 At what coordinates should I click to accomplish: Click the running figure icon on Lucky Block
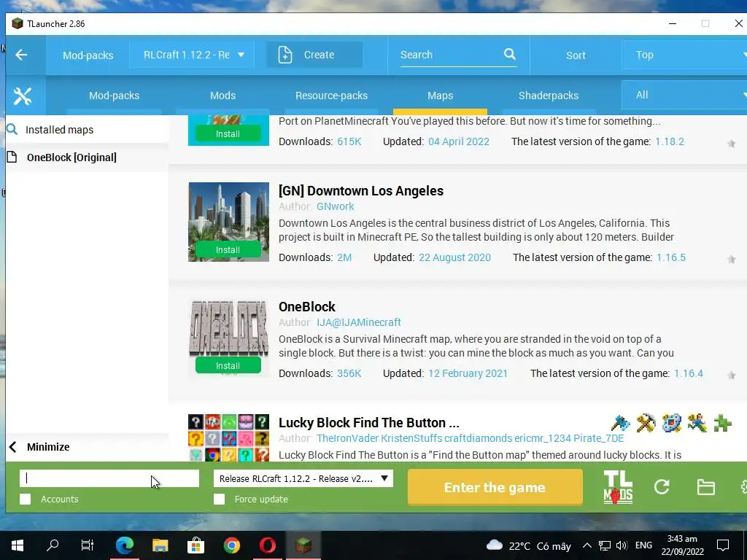pyautogui.click(x=697, y=423)
